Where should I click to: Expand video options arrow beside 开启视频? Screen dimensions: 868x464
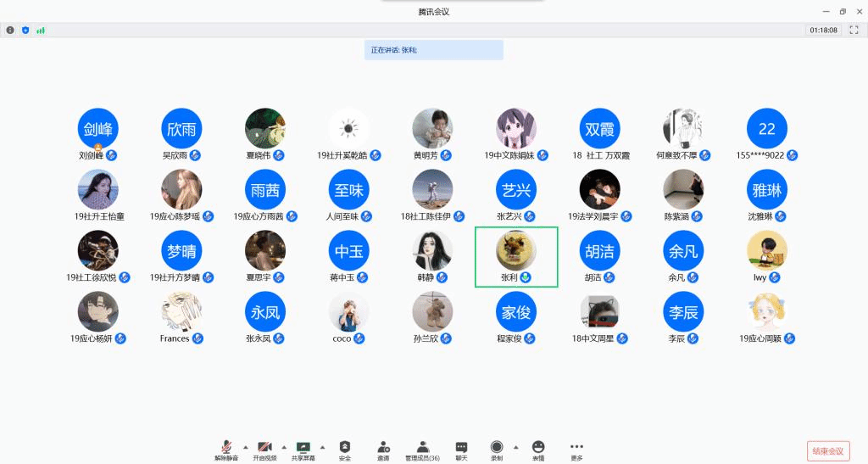click(284, 446)
